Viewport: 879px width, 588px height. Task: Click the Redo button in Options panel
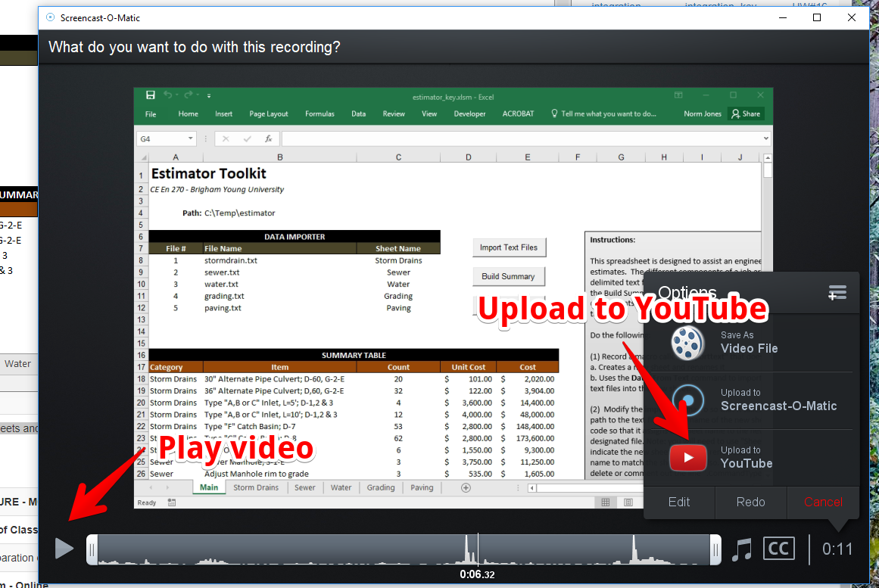(x=750, y=502)
